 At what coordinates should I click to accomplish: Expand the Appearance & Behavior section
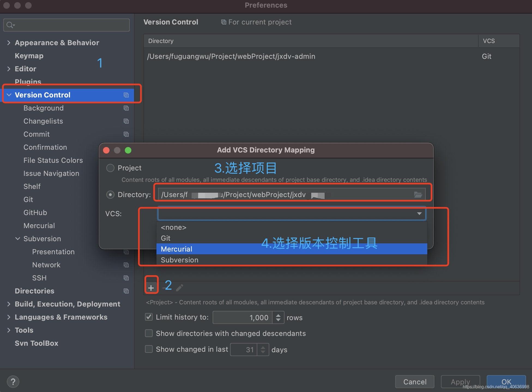[x=9, y=43]
